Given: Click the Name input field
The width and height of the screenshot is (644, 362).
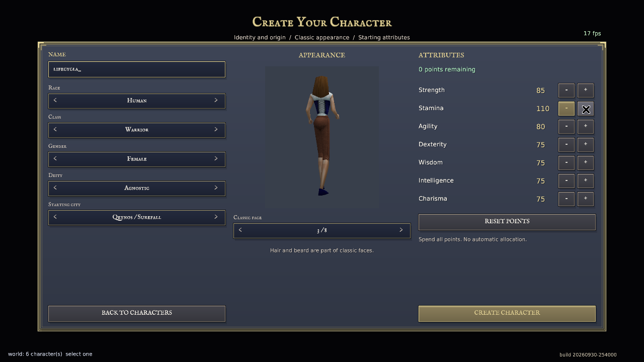Looking at the screenshot, I should pyautogui.click(x=137, y=69).
